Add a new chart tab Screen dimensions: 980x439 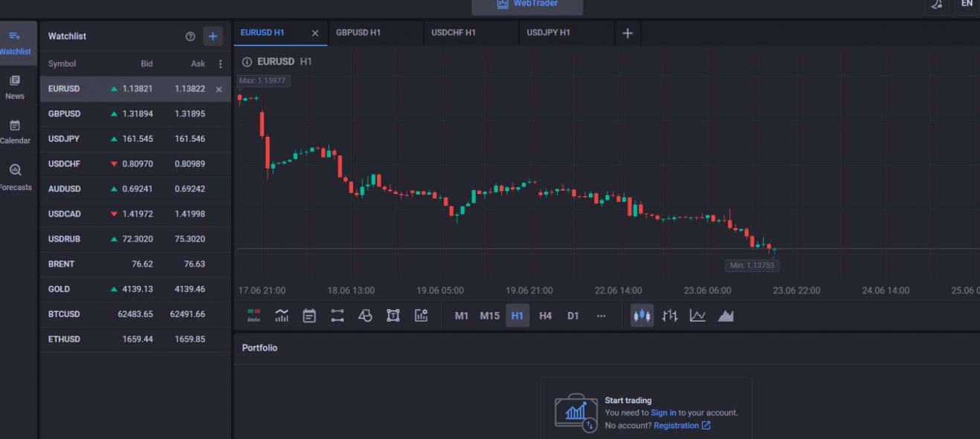(628, 33)
